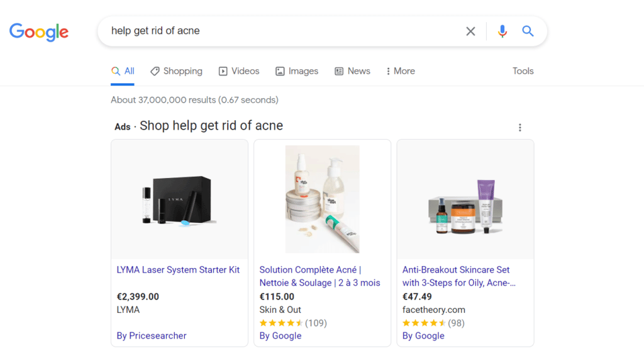Open Anti-Breakout Skincare Set link
Viewport: 644px width, 360px height.
tap(458, 276)
